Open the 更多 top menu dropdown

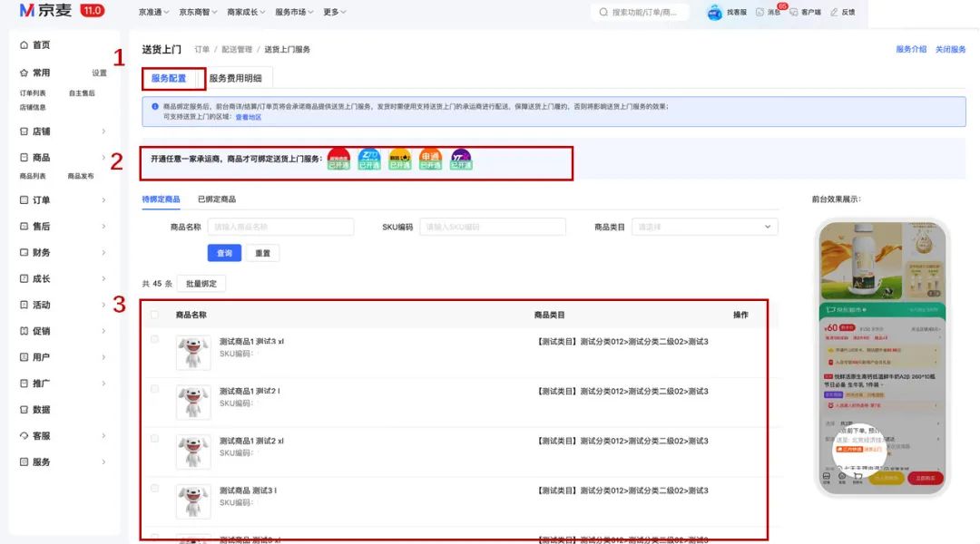(335, 12)
